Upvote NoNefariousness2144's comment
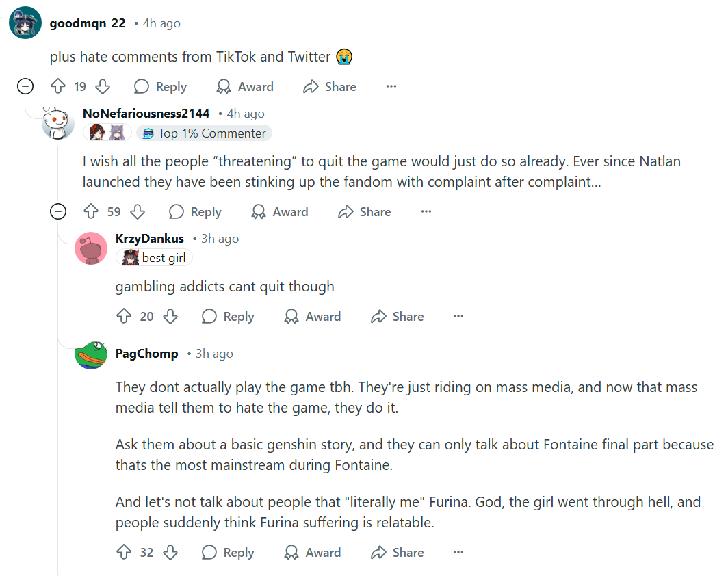This screenshot has width=728, height=576. (91, 212)
